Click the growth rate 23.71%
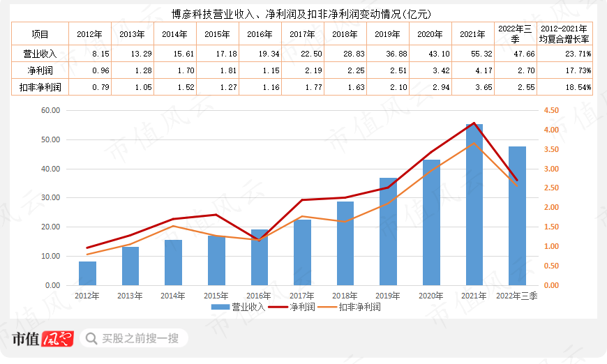 (x=578, y=54)
